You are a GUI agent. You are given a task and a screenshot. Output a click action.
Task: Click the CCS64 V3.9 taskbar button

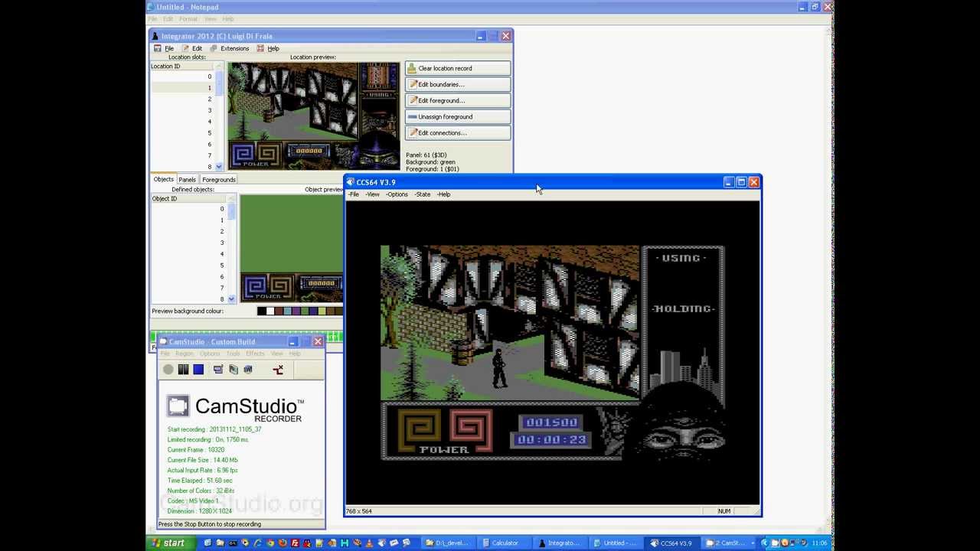coord(671,543)
